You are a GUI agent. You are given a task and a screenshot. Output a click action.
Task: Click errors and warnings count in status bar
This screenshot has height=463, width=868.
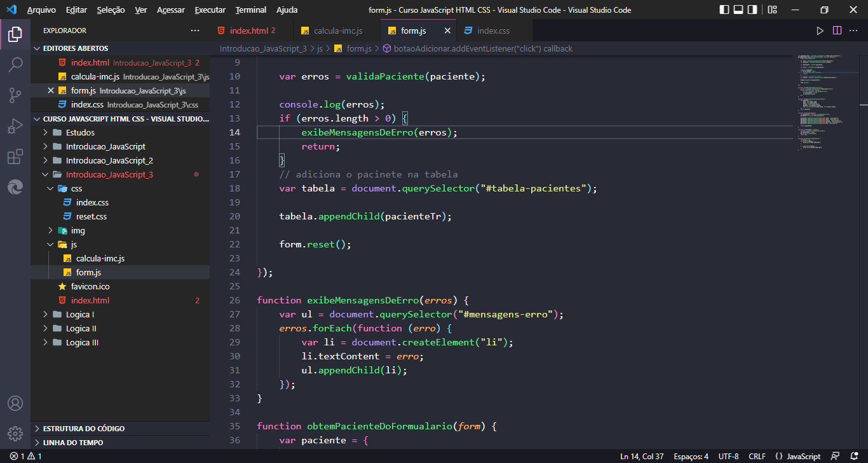point(25,457)
